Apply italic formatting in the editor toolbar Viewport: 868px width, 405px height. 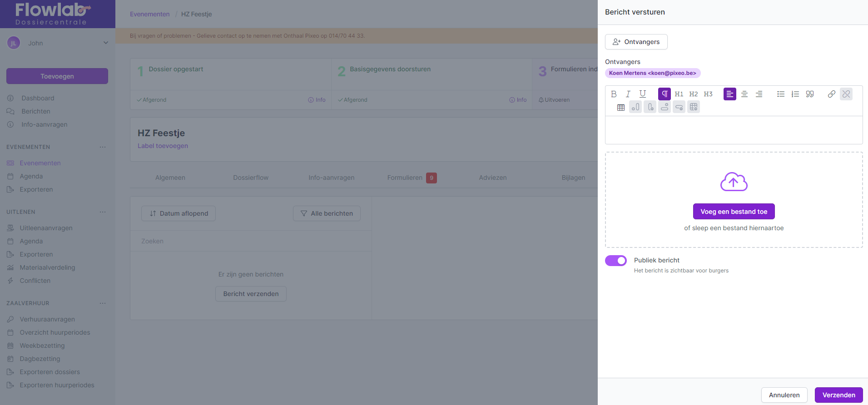[x=628, y=94]
